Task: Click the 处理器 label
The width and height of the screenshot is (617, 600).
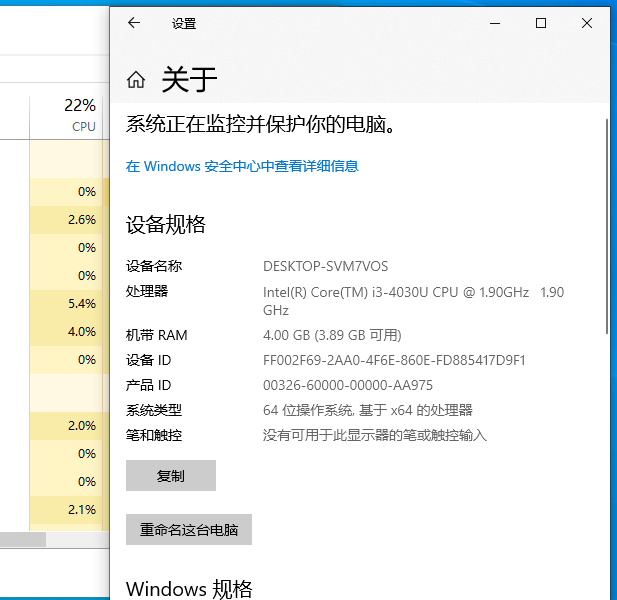Action: pyautogui.click(x=147, y=291)
